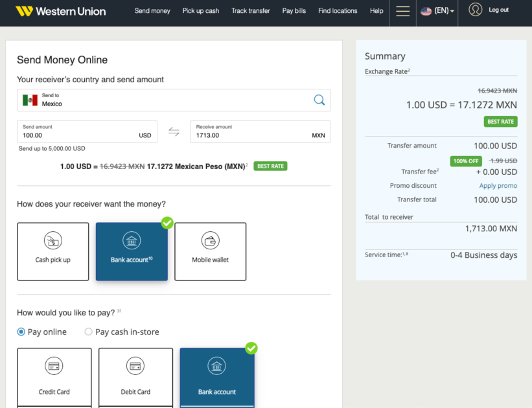Click the profile account icon
Screen dimensions: 532x408
[x=474, y=10]
